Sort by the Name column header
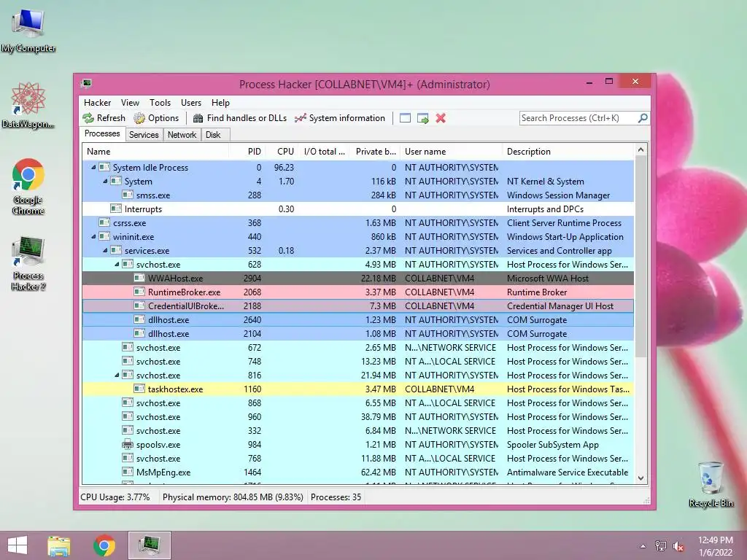The width and height of the screenshot is (747, 560). [x=155, y=152]
